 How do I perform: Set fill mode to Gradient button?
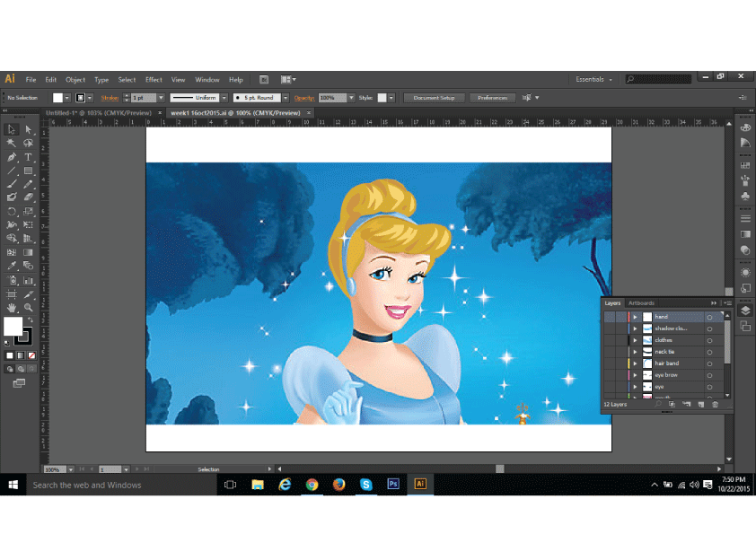(x=21, y=355)
